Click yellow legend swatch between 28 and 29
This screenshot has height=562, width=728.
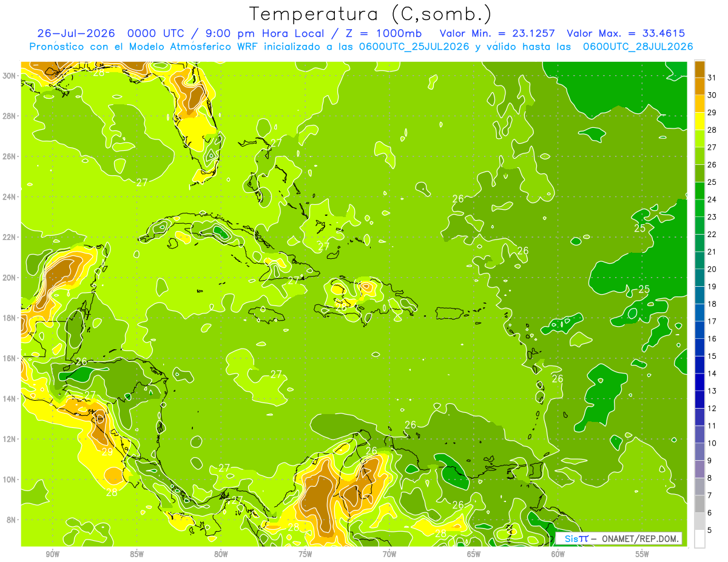click(x=699, y=121)
